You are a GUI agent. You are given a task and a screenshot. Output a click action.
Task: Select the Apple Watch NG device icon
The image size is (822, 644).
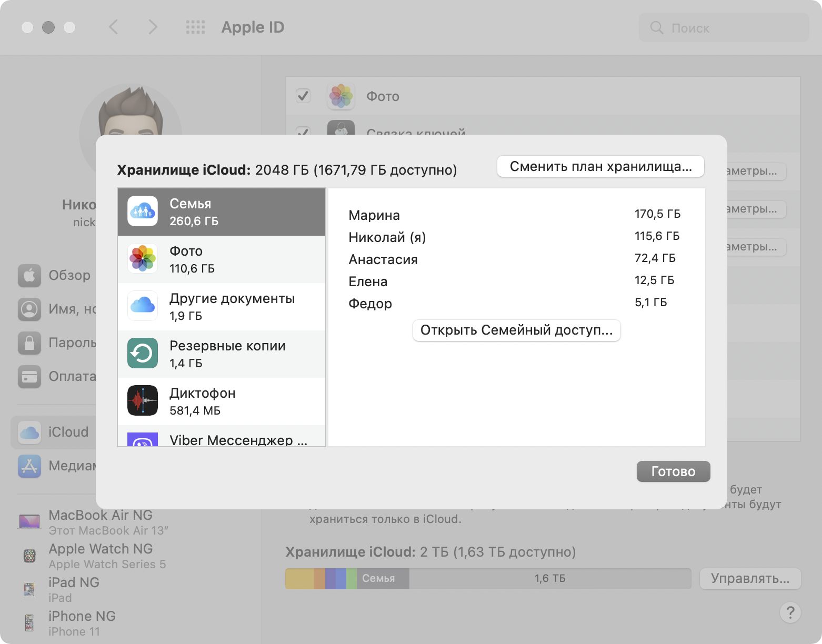tap(29, 556)
